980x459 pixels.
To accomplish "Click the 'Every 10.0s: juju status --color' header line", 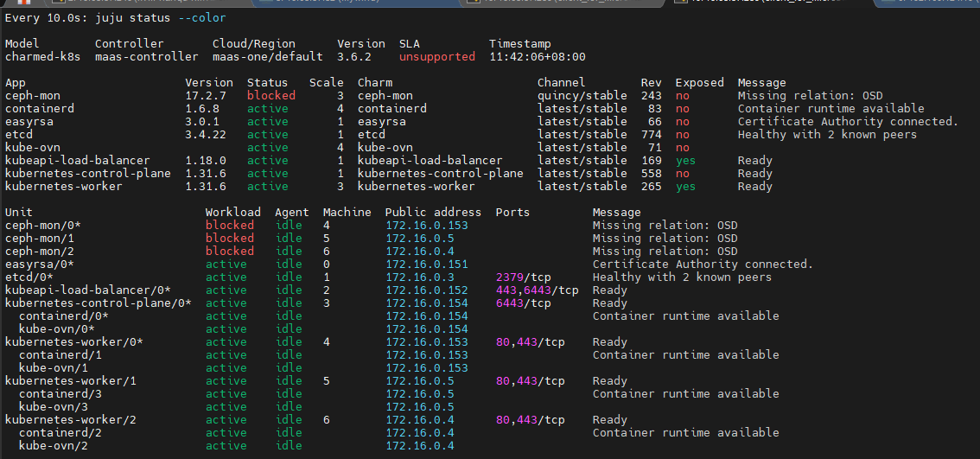I will 116,17.
